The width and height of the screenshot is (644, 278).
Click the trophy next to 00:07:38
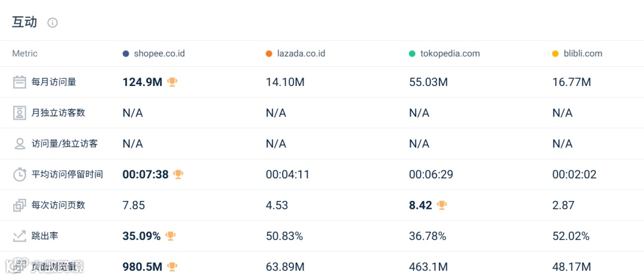(x=178, y=174)
